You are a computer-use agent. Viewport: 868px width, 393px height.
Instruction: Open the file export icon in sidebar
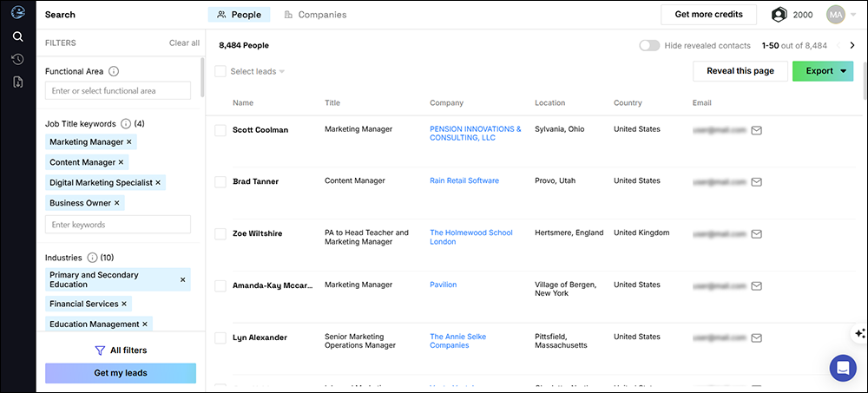tap(17, 82)
